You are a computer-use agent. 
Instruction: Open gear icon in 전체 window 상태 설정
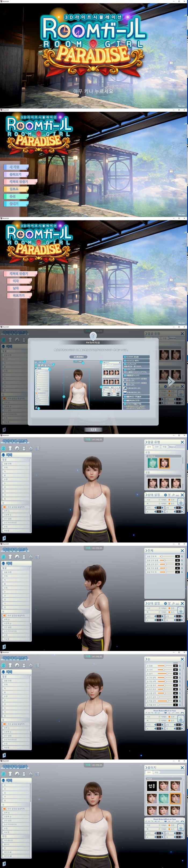click(x=165, y=603)
